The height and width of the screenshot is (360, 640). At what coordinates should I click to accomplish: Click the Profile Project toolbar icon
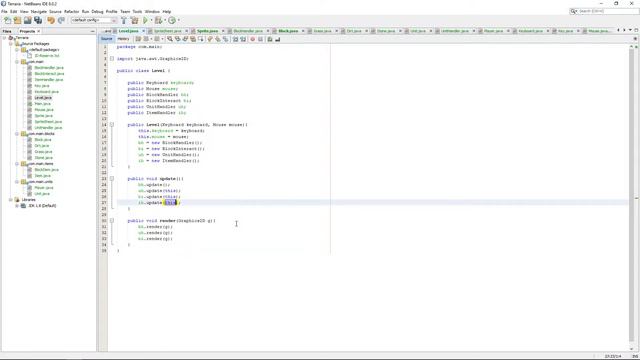[x=172, y=20]
